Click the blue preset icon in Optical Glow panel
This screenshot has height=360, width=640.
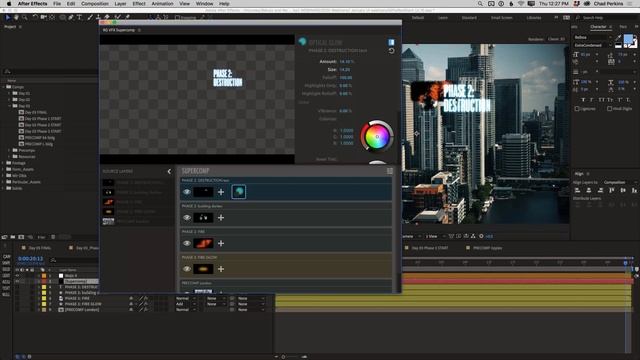(x=391, y=42)
